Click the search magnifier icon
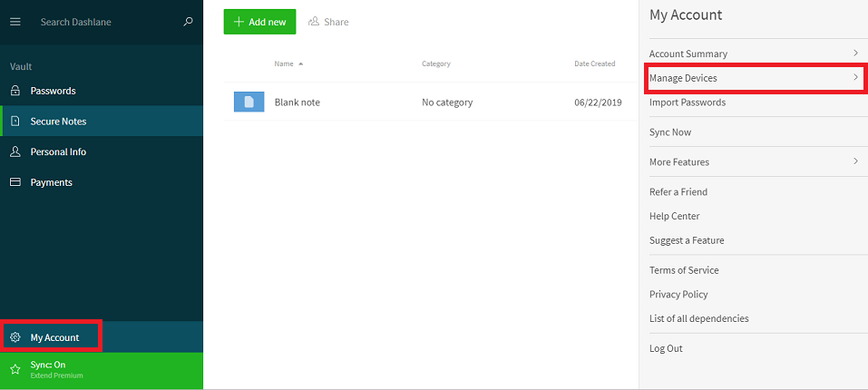 (x=189, y=22)
